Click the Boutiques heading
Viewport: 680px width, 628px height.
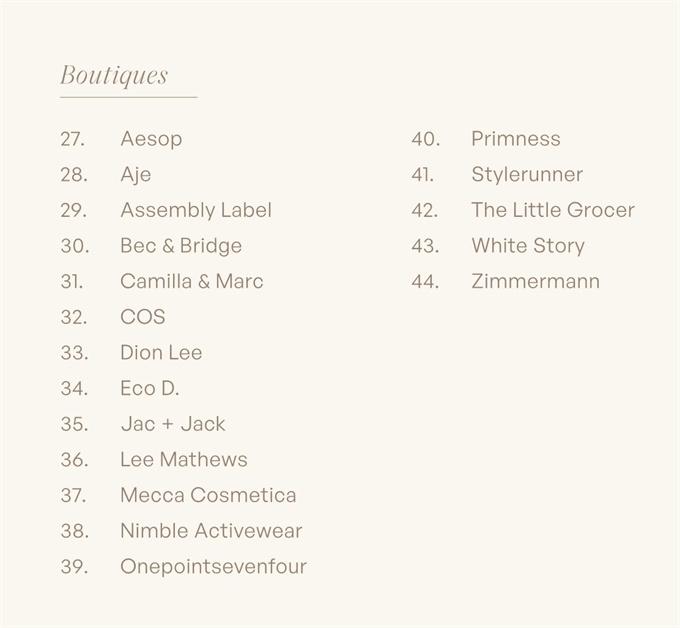114,76
